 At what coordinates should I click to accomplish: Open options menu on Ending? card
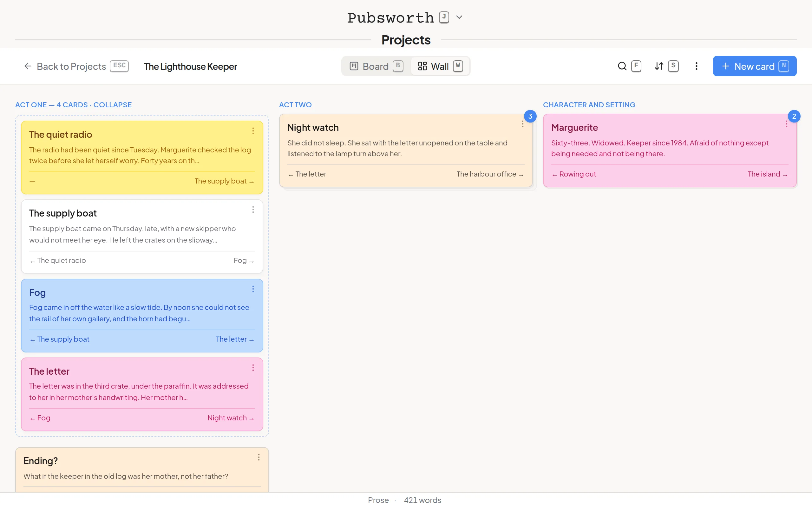tap(259, 457)
